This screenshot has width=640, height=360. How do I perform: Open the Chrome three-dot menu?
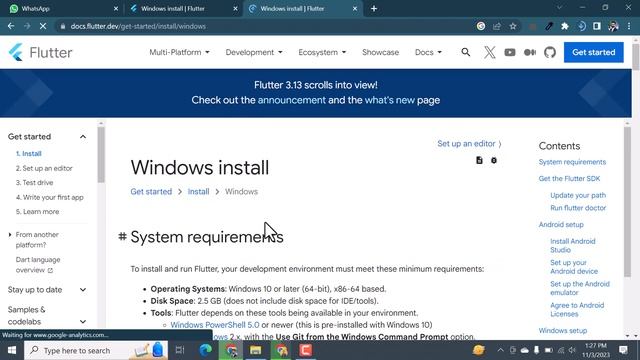click(x=629, y=26)
